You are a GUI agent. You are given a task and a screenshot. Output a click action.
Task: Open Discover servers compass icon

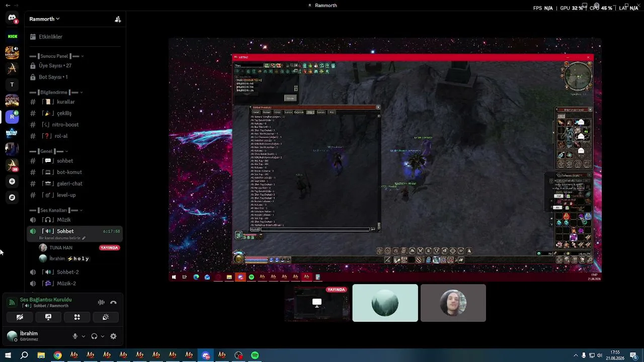pyautogui.click(x=12, y=198)
